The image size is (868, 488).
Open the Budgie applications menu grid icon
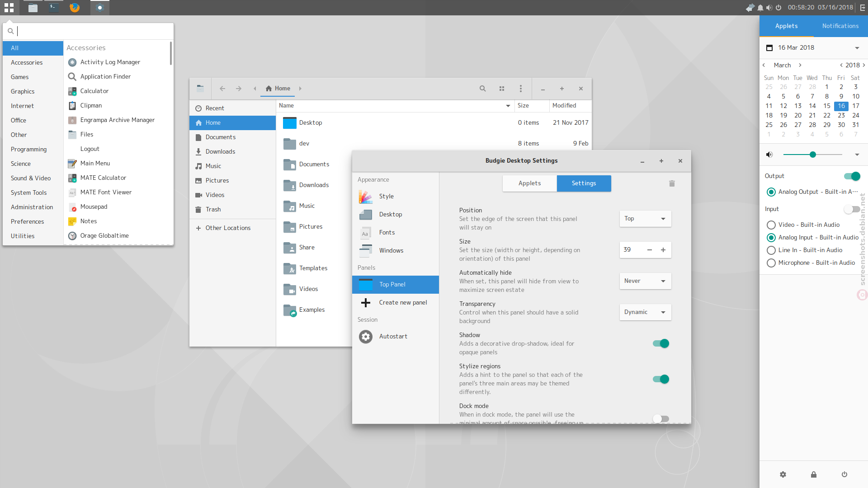point(9,8)
